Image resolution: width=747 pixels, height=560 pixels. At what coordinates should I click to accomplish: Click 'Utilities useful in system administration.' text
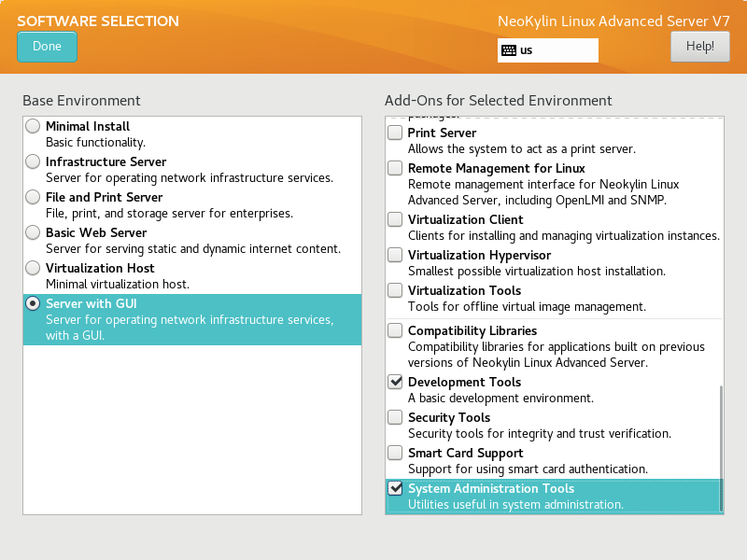[515, 504]
